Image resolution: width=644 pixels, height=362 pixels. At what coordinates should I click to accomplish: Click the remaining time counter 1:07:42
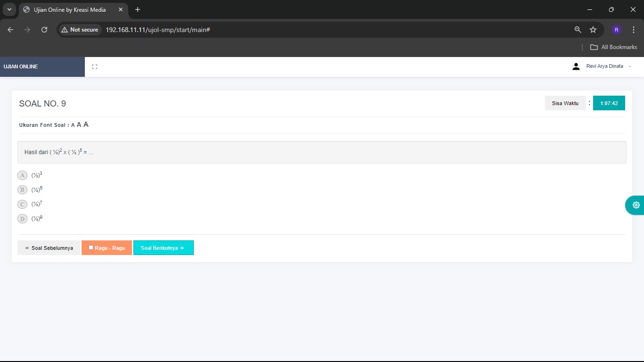pyautogui.click(x=609, y=103)
